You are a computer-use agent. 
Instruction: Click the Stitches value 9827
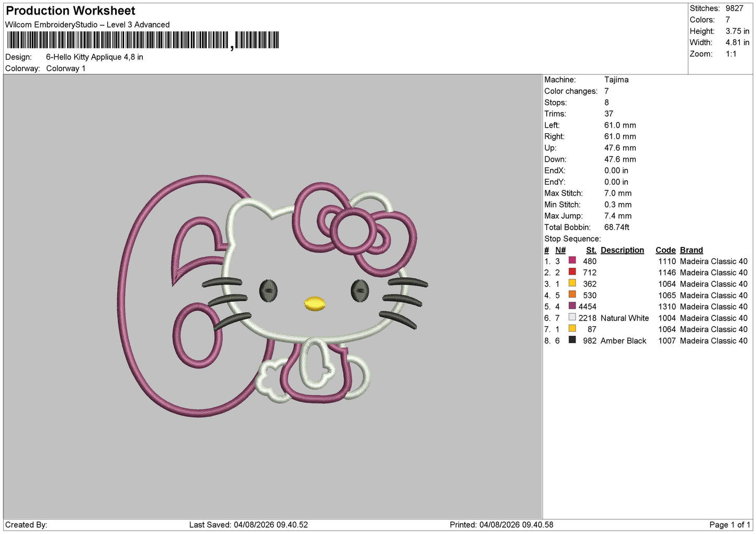tap(734, 8)
